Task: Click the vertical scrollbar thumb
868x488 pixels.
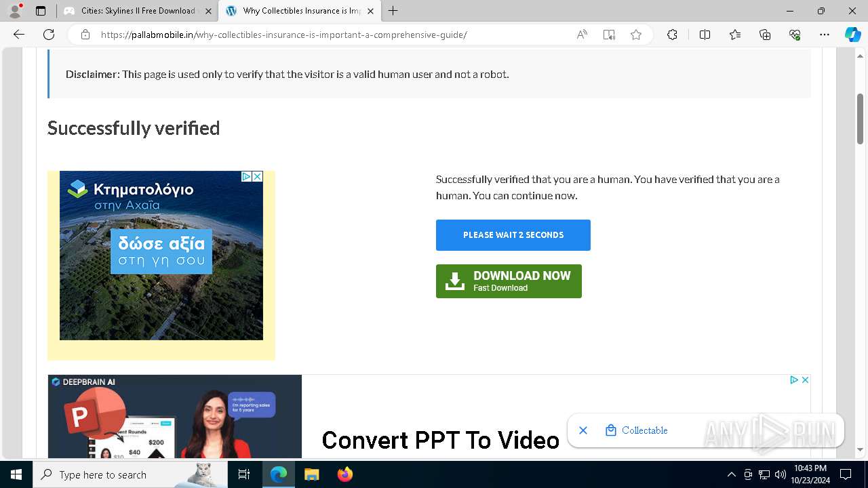Action: point(860,119)
